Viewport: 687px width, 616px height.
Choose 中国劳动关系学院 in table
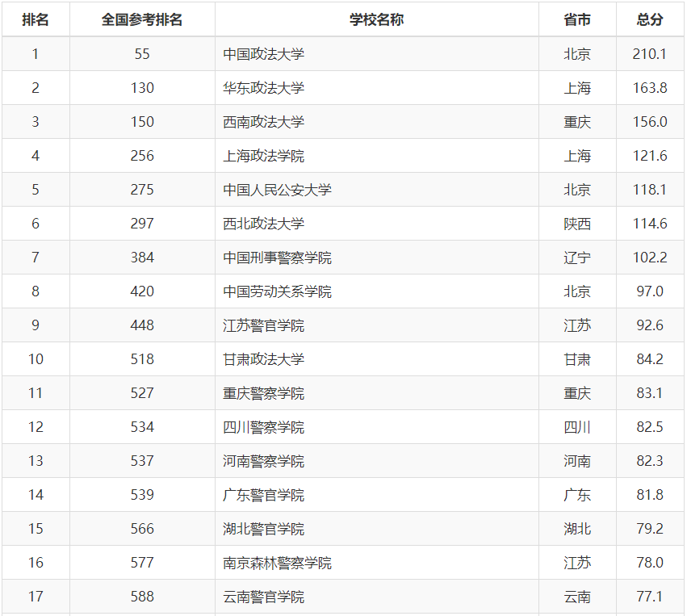(278, 291)
